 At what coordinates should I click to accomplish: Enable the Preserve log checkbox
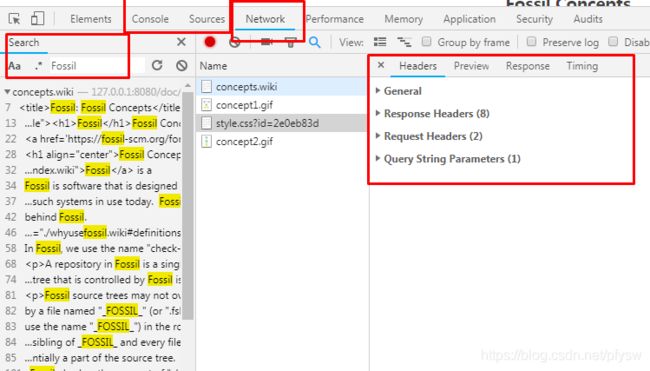click(x=531, y=42)
